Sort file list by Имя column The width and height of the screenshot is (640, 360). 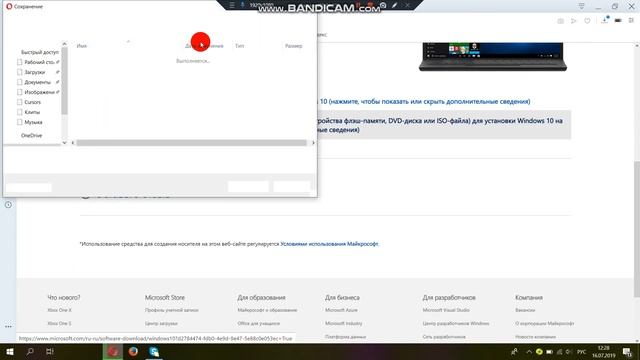pyautogui.click(x=82, y=46)
